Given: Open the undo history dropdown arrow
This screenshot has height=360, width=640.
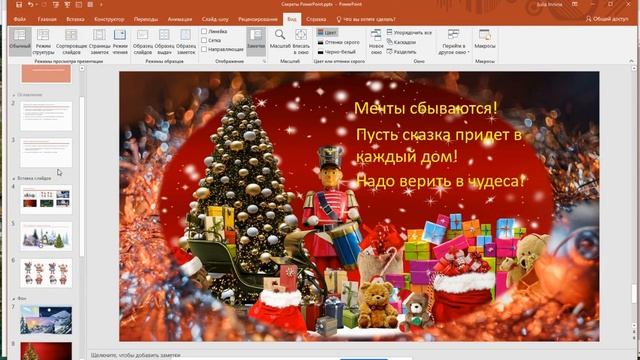Looking at the screenshot, I should 36,4.
